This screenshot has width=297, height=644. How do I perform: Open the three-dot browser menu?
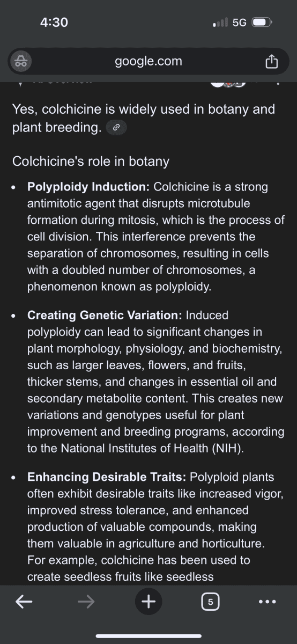(x=267, y=602)
